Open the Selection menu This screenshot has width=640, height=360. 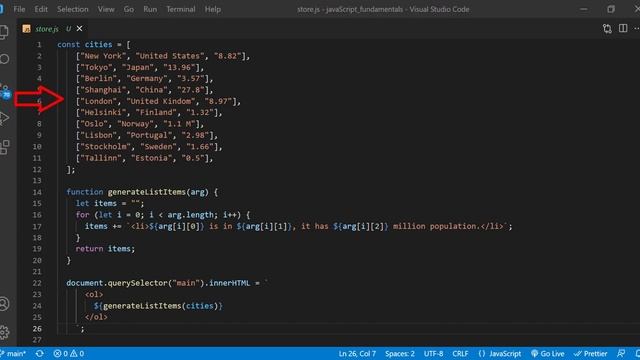pyautogui.click(x=73, y=9)
